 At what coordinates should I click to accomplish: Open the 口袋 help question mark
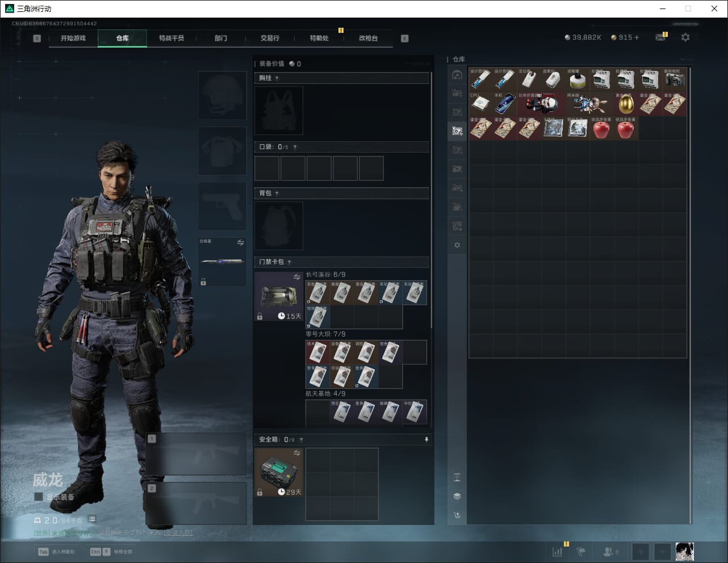click(x=295, y=147)
